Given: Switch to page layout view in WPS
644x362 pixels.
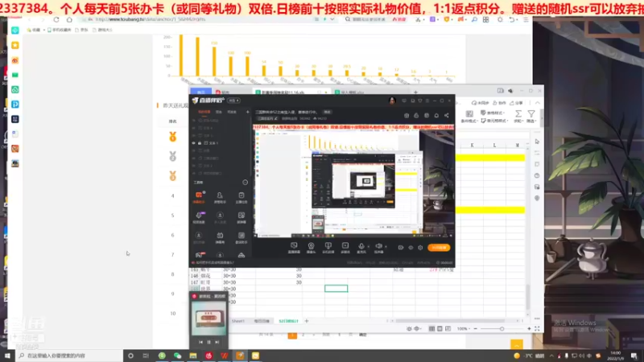Looking at the screenshot, I should (x=440, y=329).
